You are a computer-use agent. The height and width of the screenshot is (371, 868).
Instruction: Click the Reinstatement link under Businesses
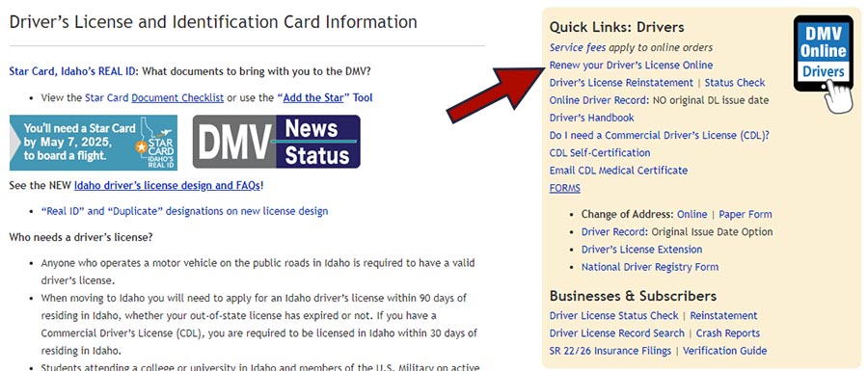click(723, 316)
